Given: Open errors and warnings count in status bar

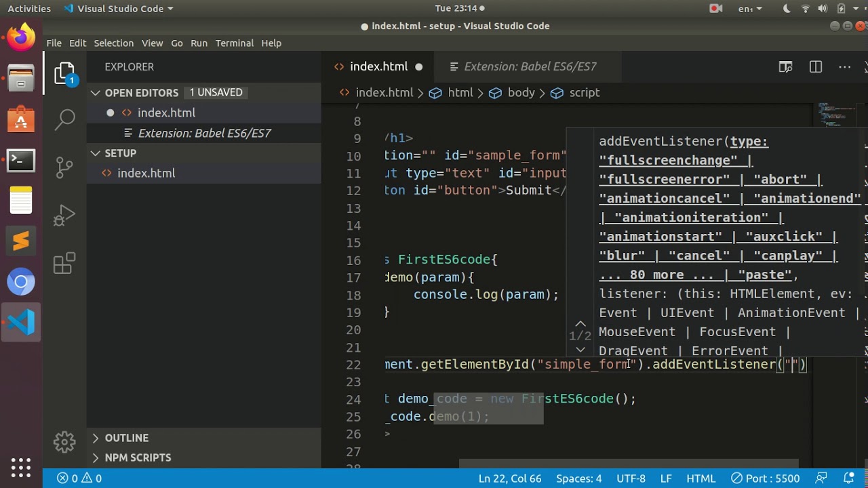Looking at the screenshot, I should (x=79, y=479).
